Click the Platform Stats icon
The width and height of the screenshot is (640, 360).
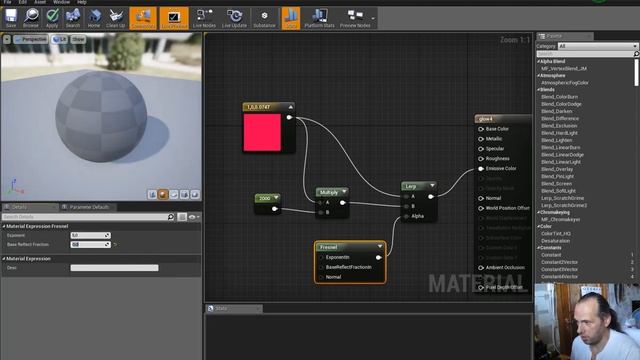click(319, 18)
